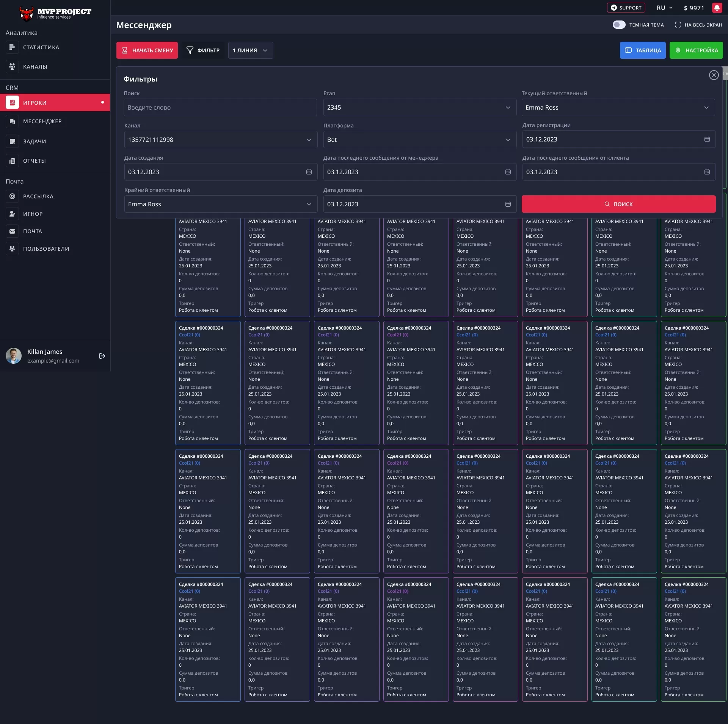The image size is (728, 724).
Task: Open the Рассылка mail section
Action: [x=38, y=196]
